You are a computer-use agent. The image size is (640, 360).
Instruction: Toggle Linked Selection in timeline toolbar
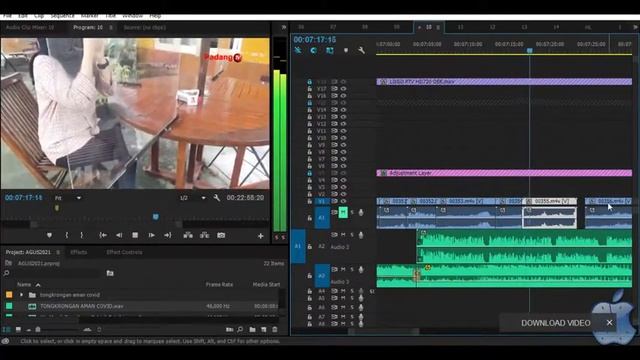(329, 50)
